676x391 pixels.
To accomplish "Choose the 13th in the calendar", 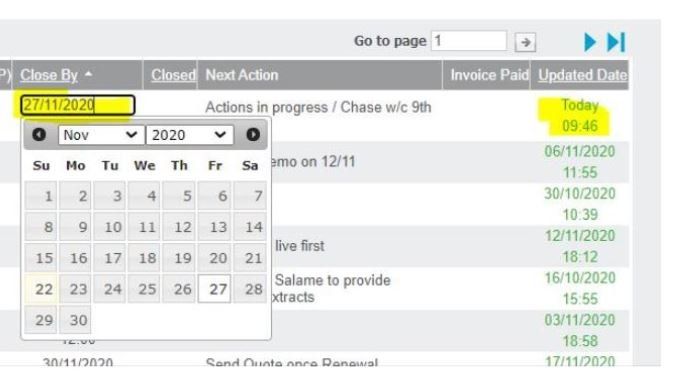I will pos(214,227).
